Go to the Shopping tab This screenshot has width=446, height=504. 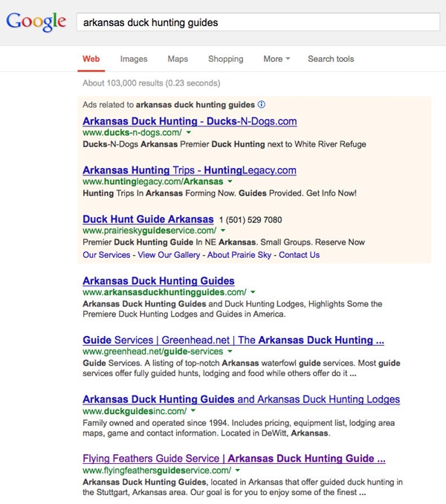point(225,59)
